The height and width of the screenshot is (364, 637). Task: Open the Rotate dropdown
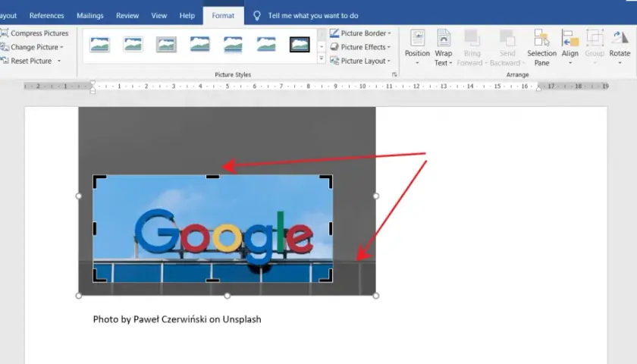620,48
